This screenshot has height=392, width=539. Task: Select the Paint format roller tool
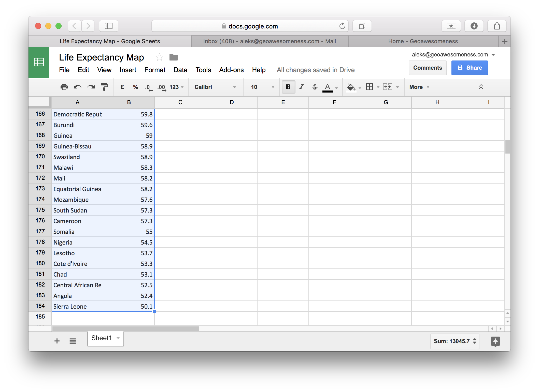pyautogui.click(x=104, y=87)
